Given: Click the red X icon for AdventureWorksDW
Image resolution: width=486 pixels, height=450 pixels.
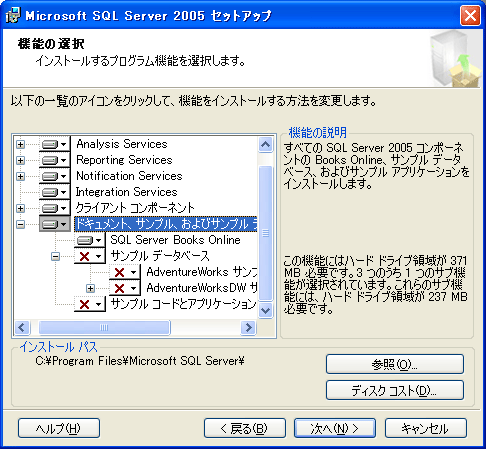Looking at the screenshot, I should [x=124, y=288].
